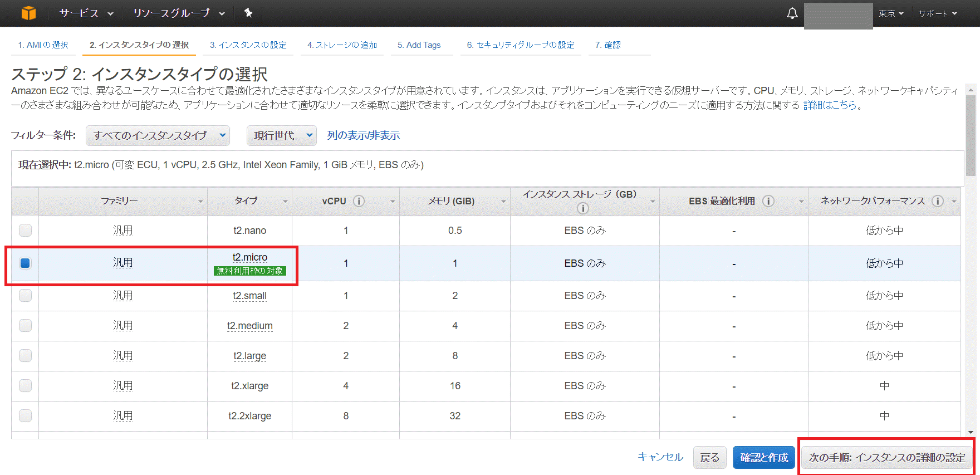
Task: Click the 戻る button
Action: click(x=710, y=457)
